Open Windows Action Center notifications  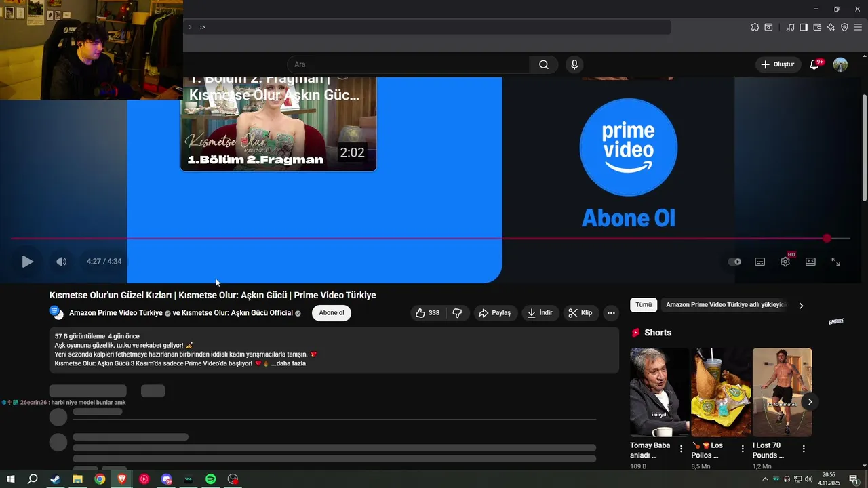click(x=854, y=479)
